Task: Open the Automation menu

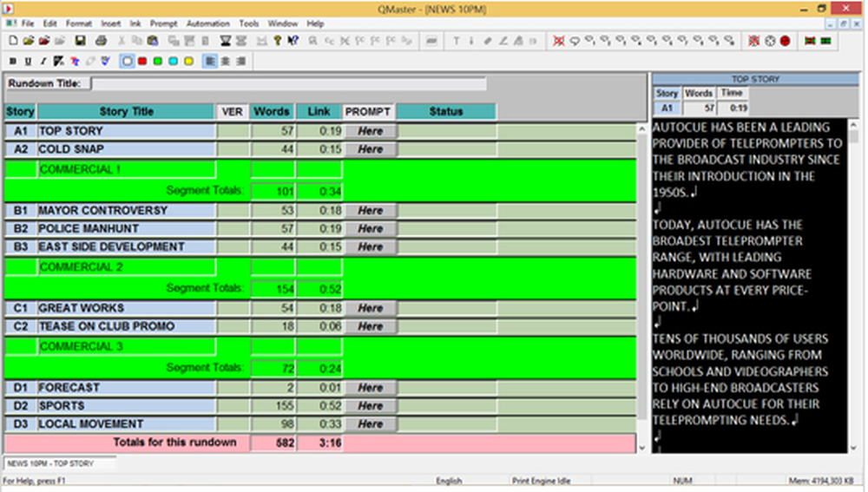Action: (207, 23)
